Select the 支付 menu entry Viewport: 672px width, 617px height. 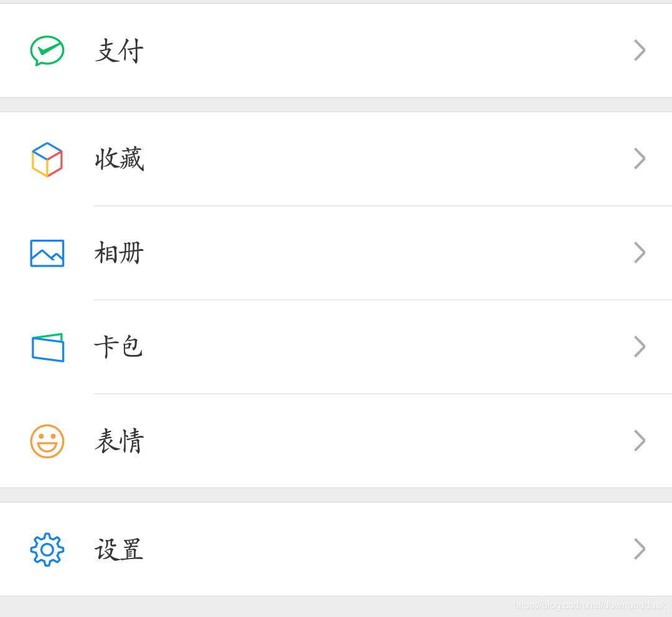coord(119,50)
